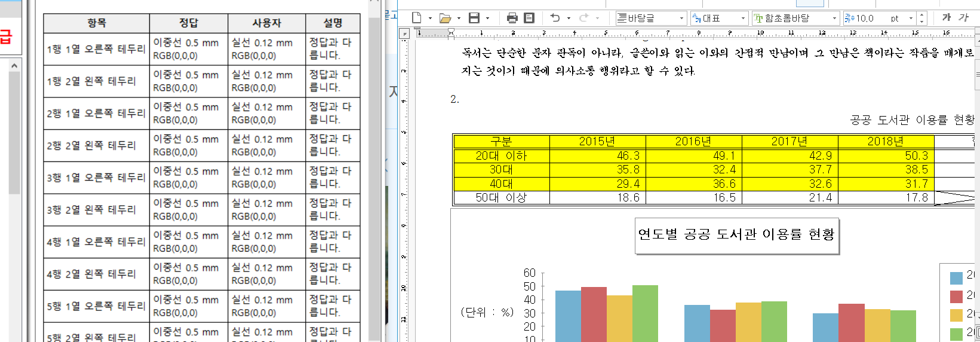This screenshot has height=342, width=980.
Task: Increase font size with the stepper up arrow
Action: (922, 15)
